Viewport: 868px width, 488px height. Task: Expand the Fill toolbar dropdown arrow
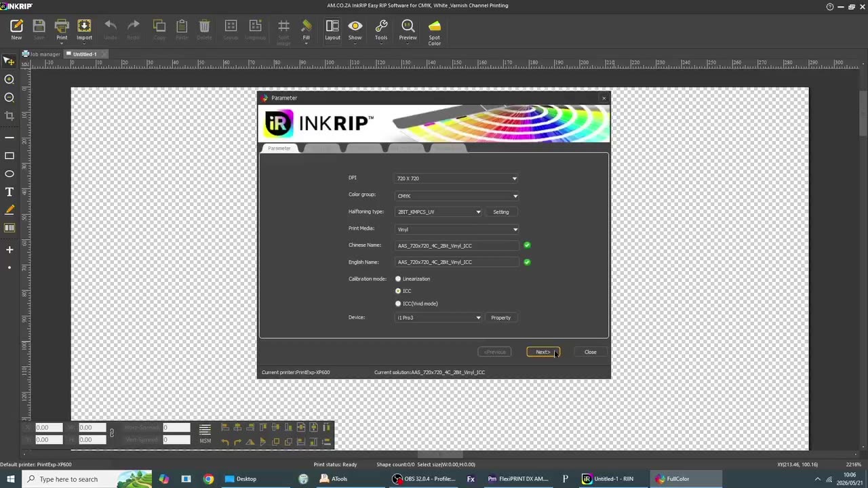[307, 43]
